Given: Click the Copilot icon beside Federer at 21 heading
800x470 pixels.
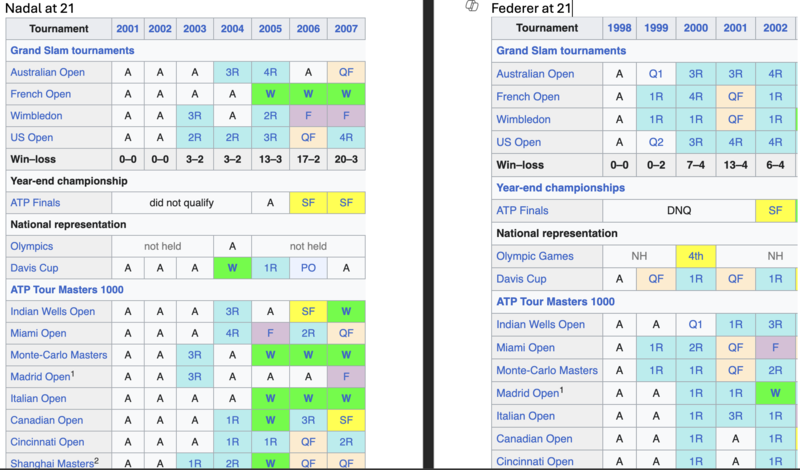Looking at the screenshot, I should click(x=472, y=6).
